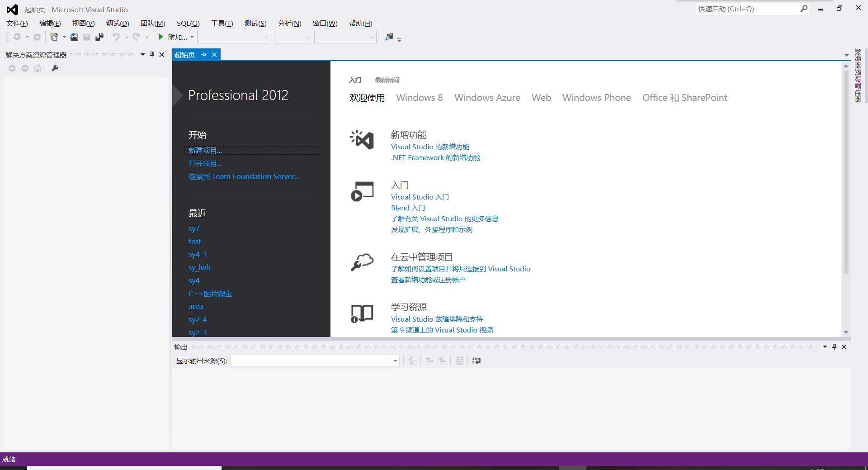868x470 pixels.
Task: Click the Home icon in Solution Explorer
Action: (x=38, y=68)
